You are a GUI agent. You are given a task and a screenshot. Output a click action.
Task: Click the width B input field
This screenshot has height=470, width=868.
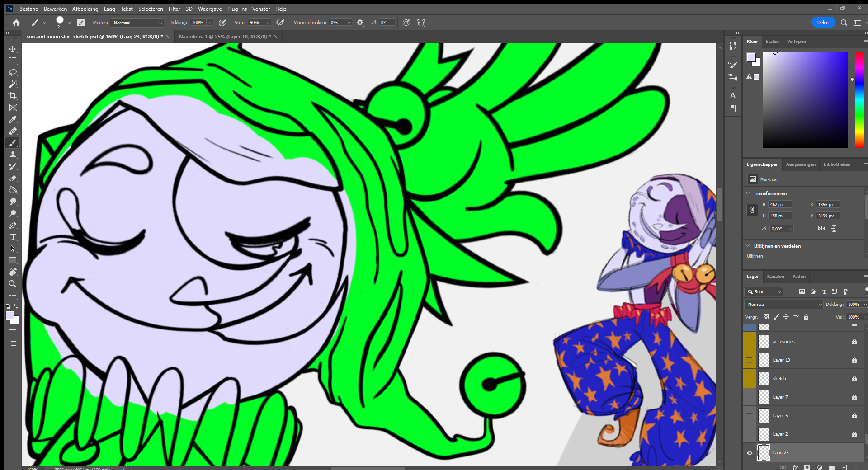[780, 205]
